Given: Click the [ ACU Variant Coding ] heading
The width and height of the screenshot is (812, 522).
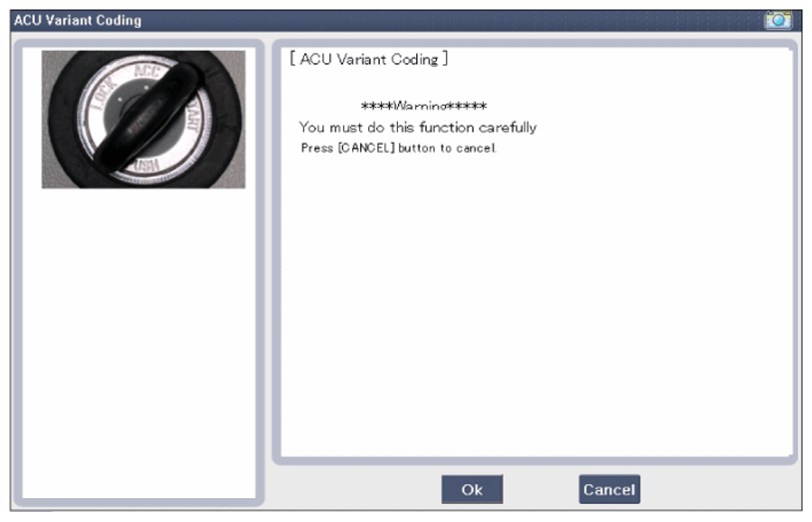Looking at the screenshot, I should (368, 60).
